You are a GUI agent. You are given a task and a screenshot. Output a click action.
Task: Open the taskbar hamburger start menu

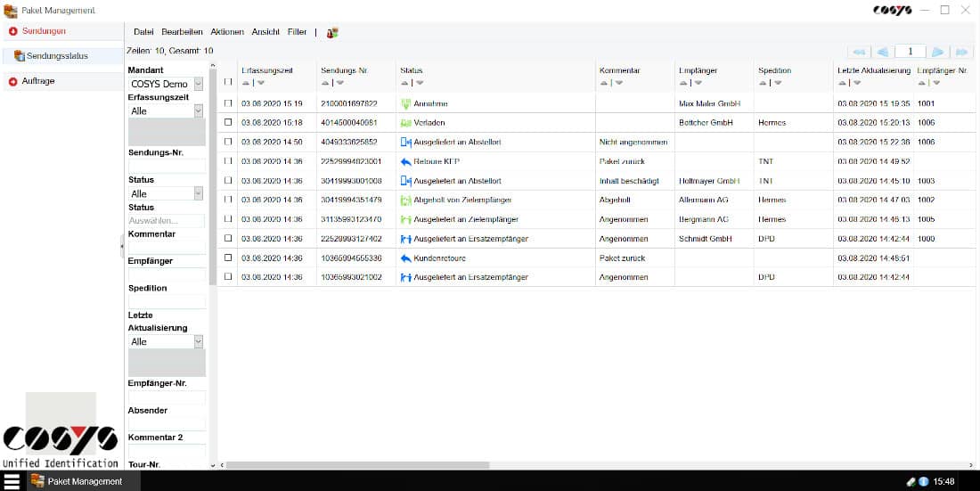[12, 481]
